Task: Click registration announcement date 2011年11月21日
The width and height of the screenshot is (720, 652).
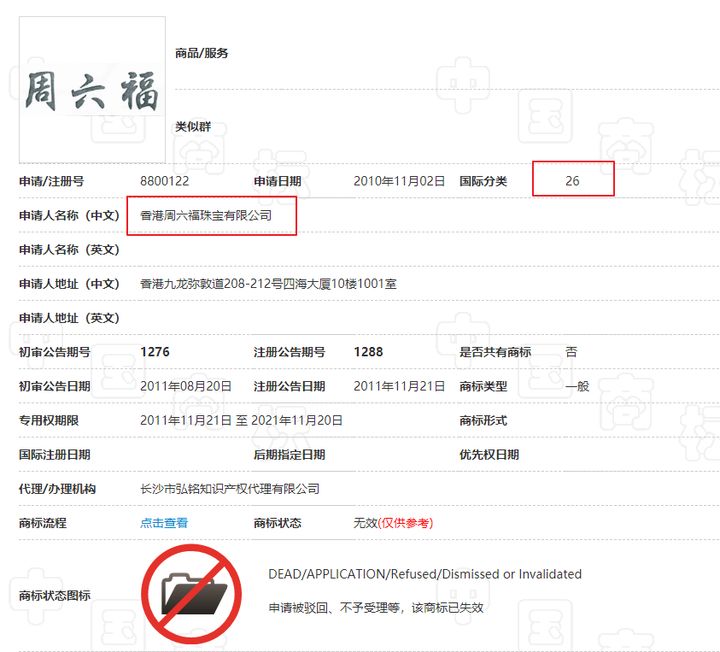Action: click(399, 386)
